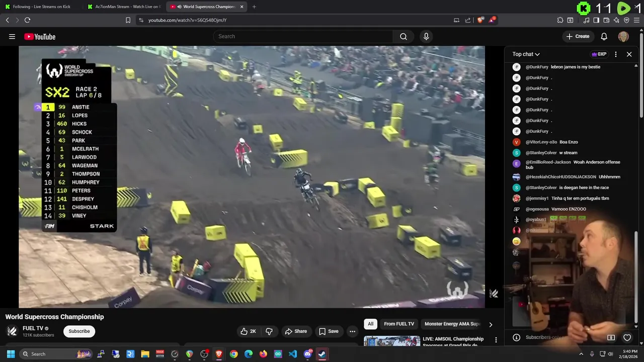Open the Brave media music-note control
The image size is (644, 362).
[586, 20]
